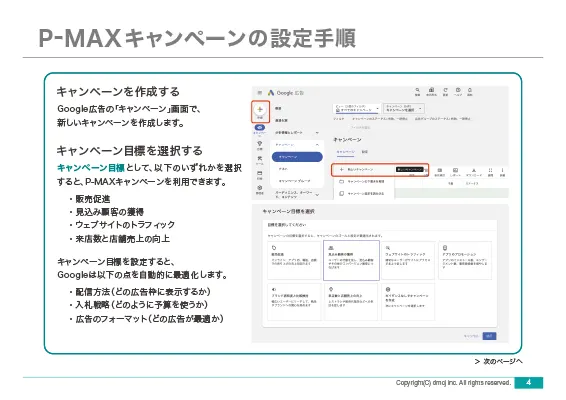Collapse the Campaigns section chevron in side menu

317,145
